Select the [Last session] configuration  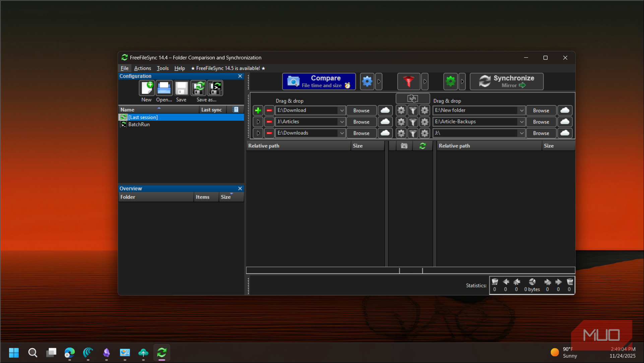pos(181,117)
